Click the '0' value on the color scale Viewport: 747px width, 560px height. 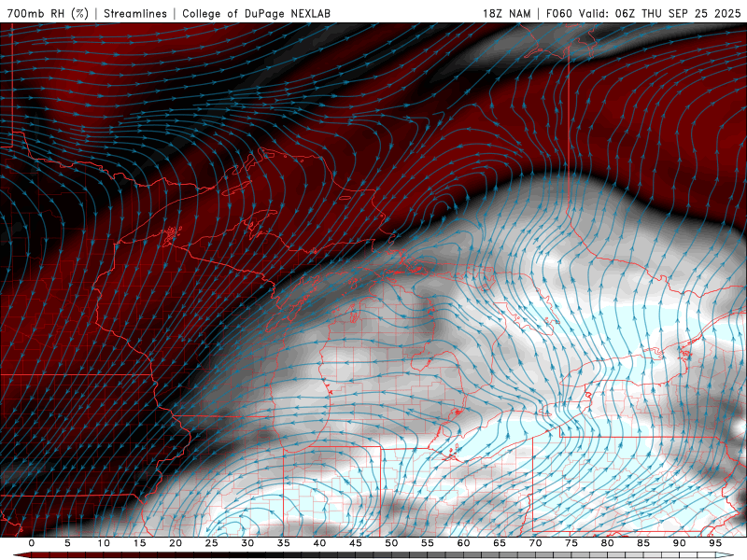pyautogui.click(x=32, y=543)
